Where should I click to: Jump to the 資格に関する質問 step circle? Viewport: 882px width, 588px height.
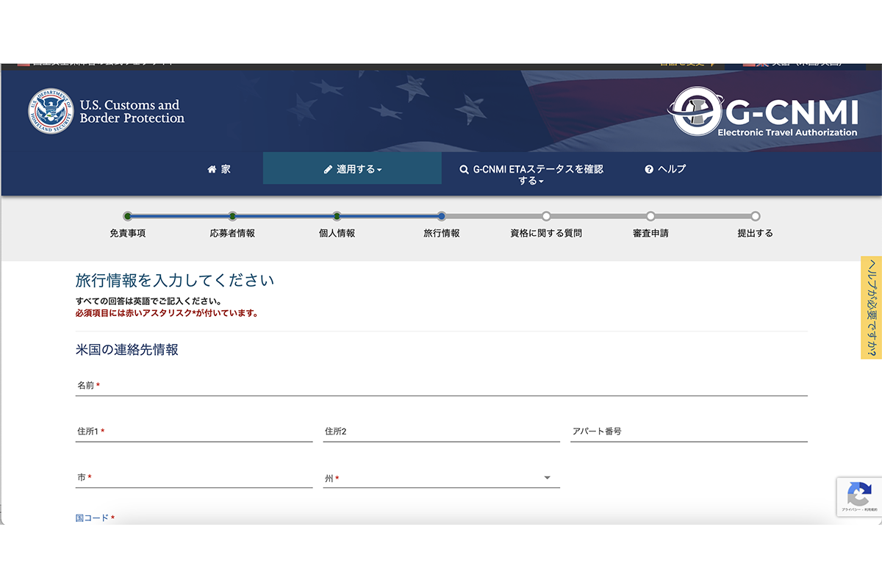click(546, 216)
